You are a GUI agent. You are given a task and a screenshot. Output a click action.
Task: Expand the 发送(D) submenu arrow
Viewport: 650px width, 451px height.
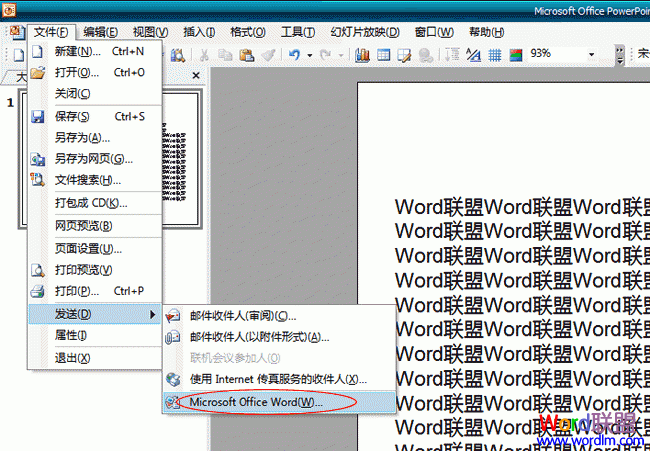click(153, 315)
